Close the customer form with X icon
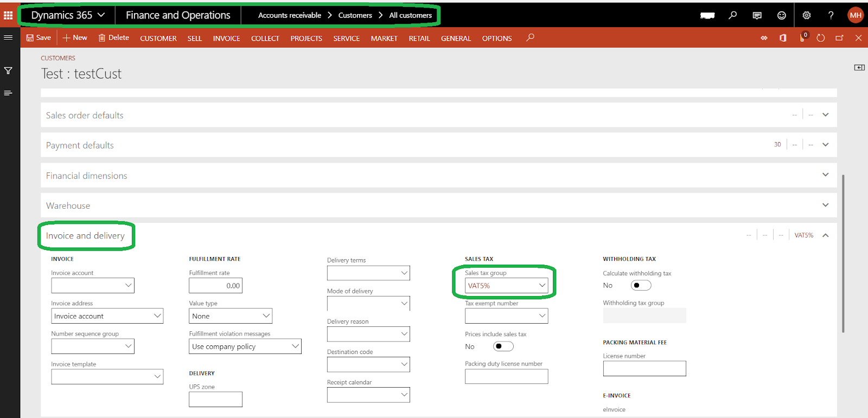 pyautogui.click(x=858, y=38)
